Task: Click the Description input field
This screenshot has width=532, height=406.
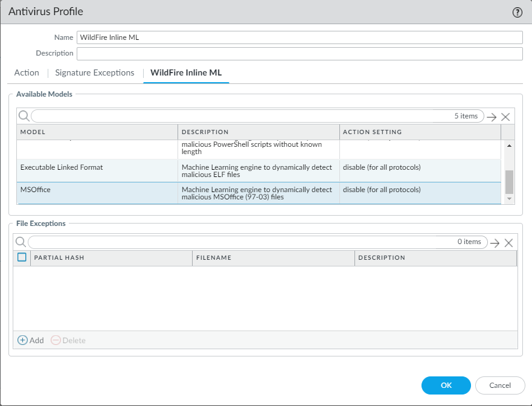Action: [x=299, y=54]
